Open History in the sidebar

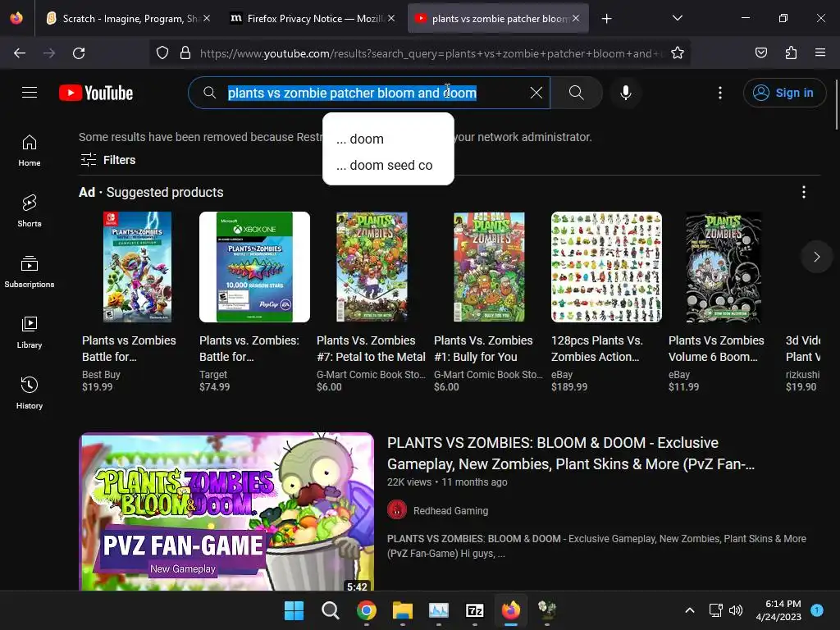[x=30, y=393]
